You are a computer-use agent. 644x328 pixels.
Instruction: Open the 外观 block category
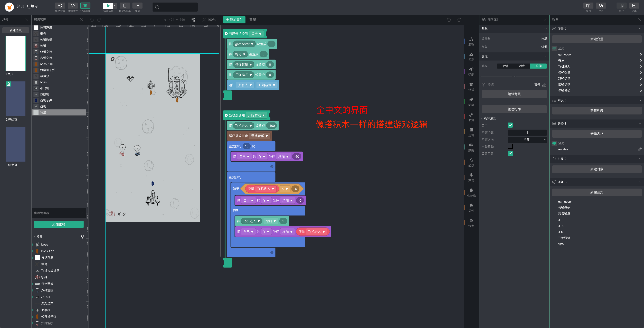click(471, 87)
